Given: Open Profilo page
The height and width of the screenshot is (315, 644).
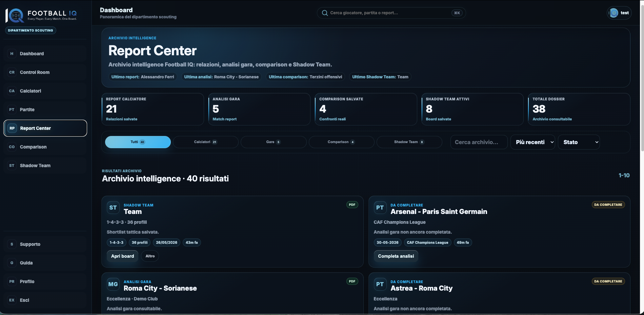Looking at the screenshot, I should (45, 281).
